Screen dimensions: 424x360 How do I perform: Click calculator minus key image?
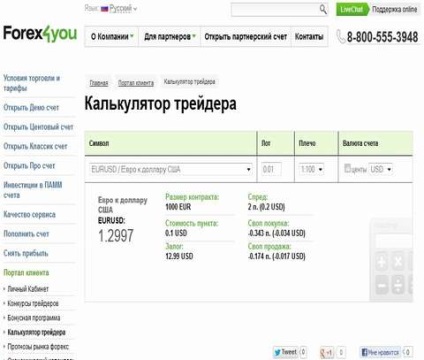coord(382,285)
